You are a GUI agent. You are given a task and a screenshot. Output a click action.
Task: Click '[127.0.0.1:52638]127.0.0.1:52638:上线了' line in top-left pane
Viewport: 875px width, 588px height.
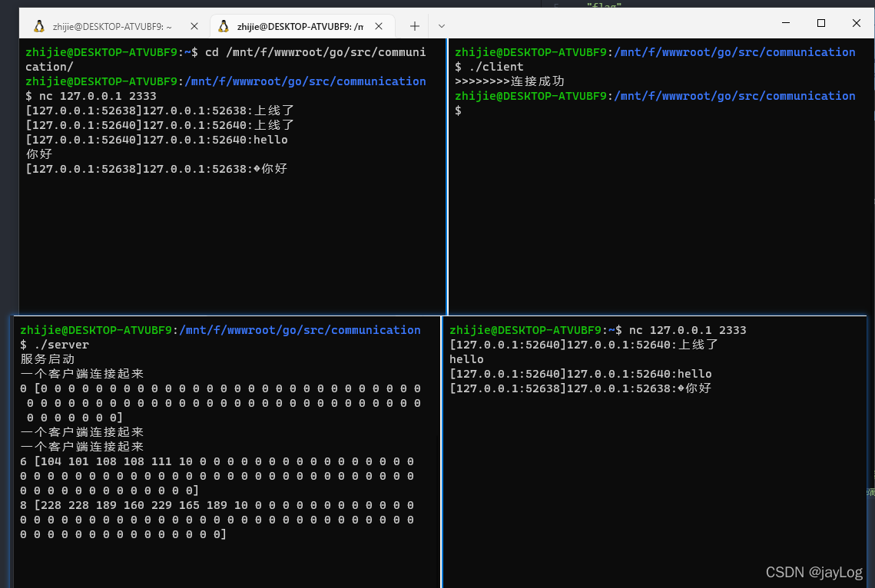pos(160,111)
